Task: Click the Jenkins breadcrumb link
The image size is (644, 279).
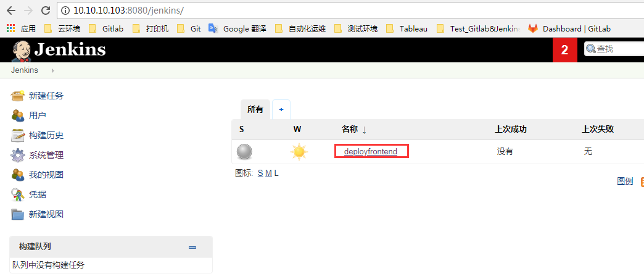Action: click(x=25, y=70)
